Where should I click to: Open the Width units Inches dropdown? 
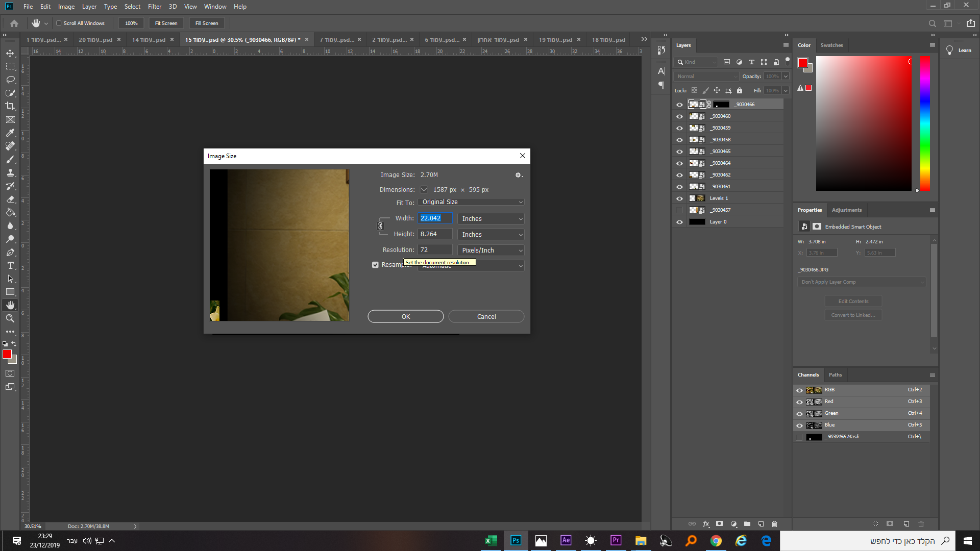[x=491, y=218]
